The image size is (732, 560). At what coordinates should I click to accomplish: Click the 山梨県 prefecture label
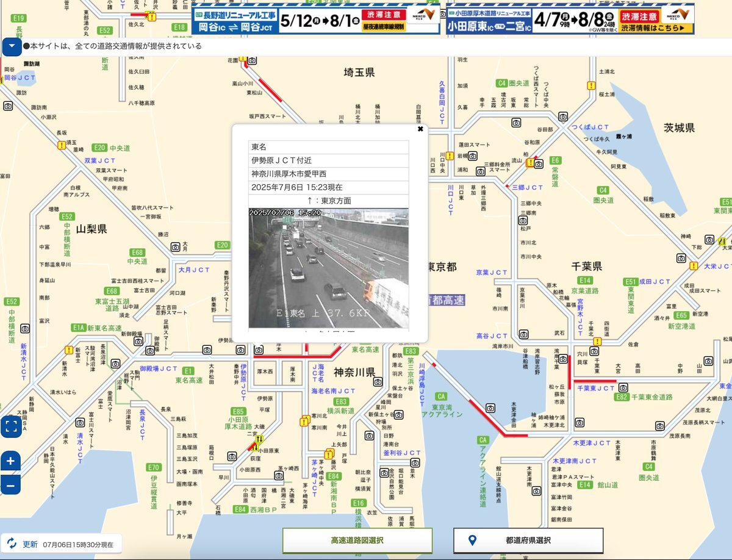click(91, 229)
